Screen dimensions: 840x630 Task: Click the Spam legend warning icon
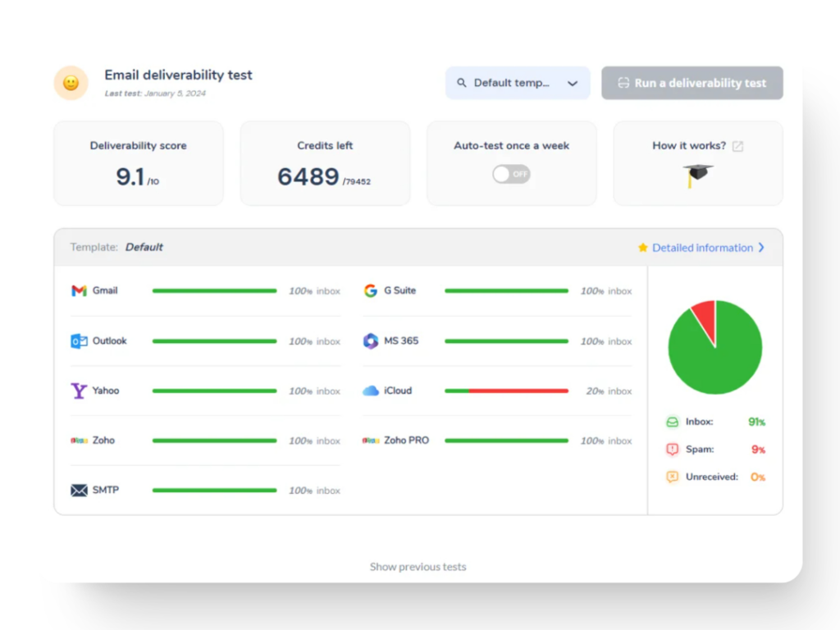[x=672, y=450]
